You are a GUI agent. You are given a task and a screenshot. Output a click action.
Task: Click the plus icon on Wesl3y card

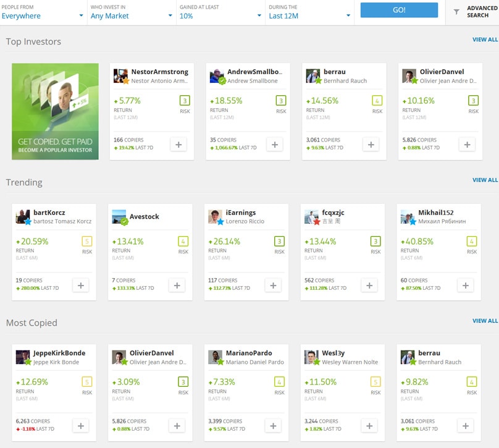coord(369,426)
